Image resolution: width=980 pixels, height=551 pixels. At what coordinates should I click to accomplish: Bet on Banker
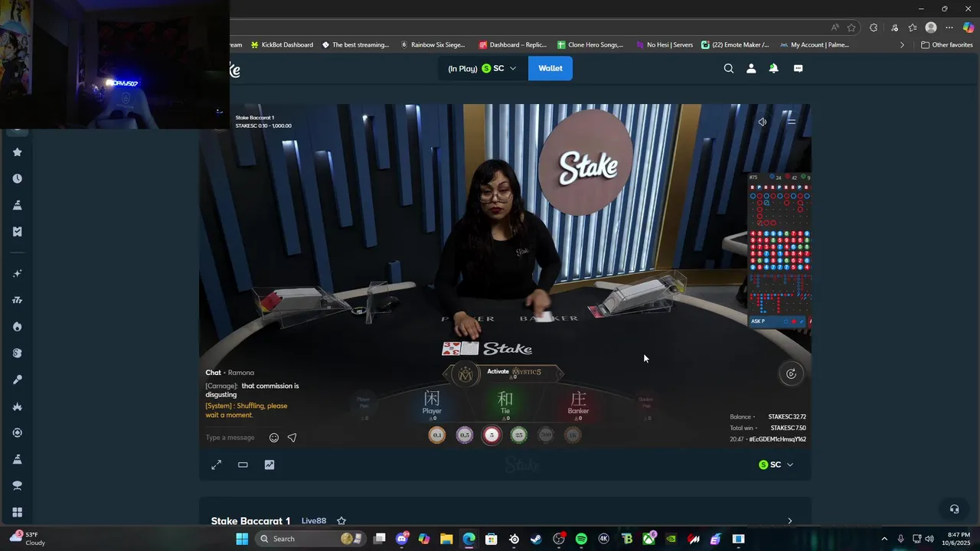point(578,404)
